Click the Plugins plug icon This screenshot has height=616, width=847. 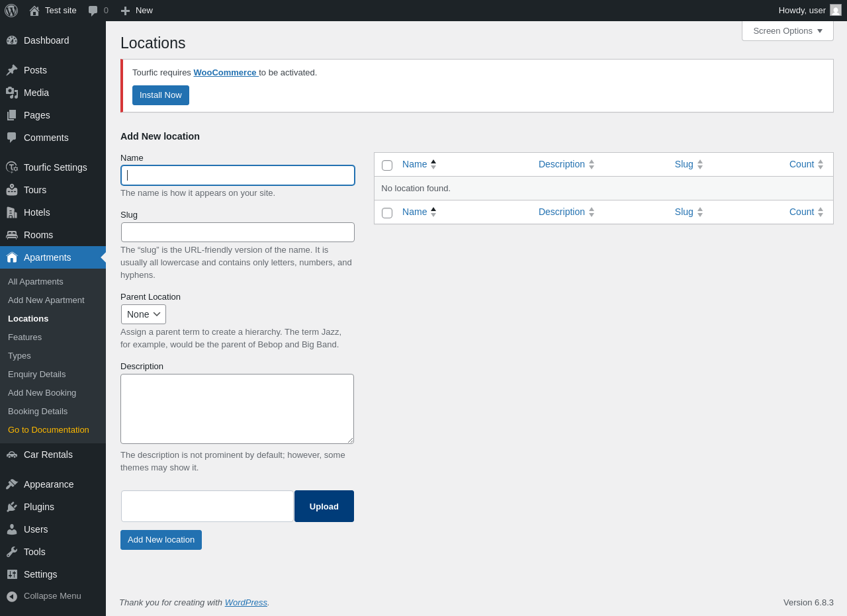(x=12, y=507)
